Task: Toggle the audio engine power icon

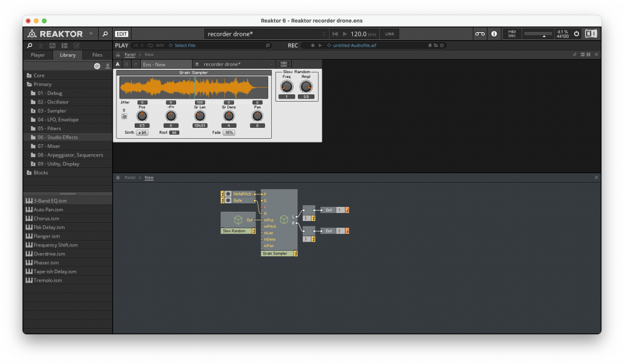Action: pos(576,33)
